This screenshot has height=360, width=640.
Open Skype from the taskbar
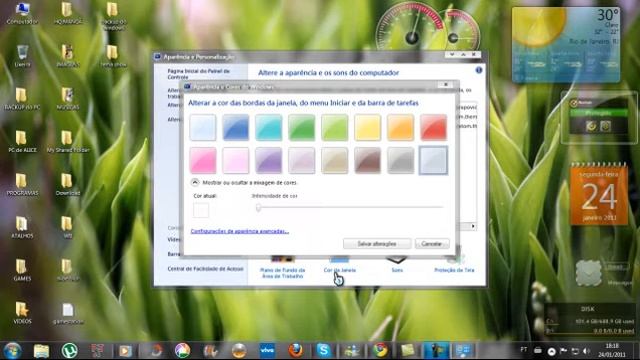323,351
